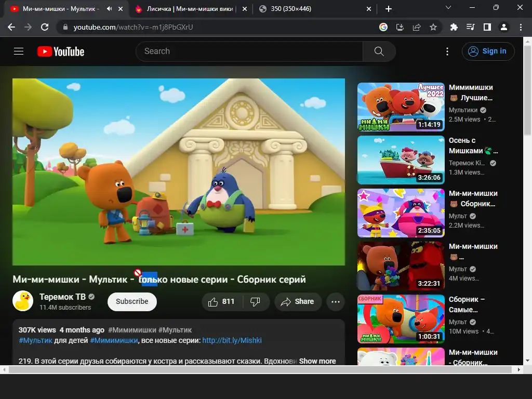This screenshot has width=532, height=399.
Task: Click vertical scrollbar down arrow
Action: [x=527, y=361]
